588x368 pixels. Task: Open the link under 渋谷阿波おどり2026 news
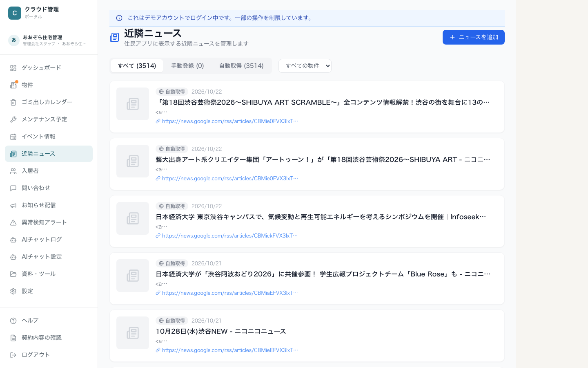tap(230, 293)
